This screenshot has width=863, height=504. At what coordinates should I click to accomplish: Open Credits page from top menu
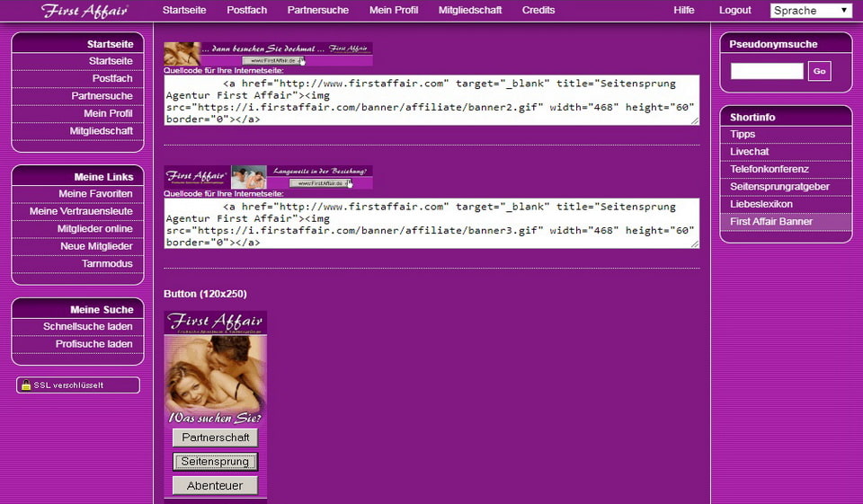[538, 11]
